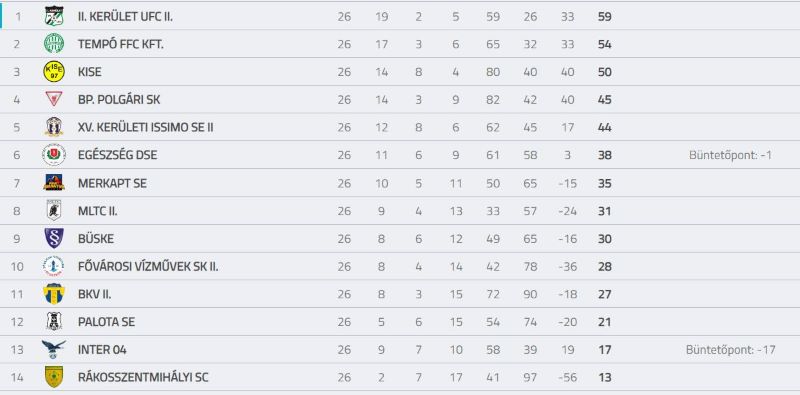This screenshot has height=395, width=800.
Task: Click the Merkapt SE team logo
Action: point(54,183)
